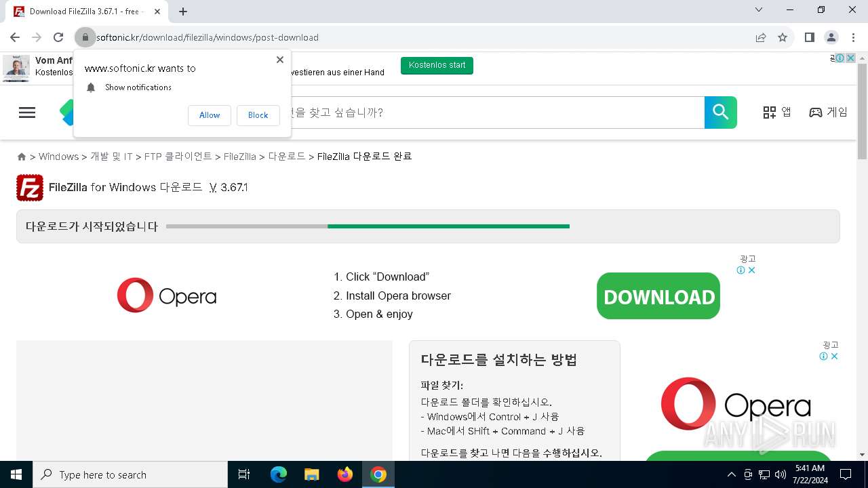Click the browser forward arrow

point(37,37)
